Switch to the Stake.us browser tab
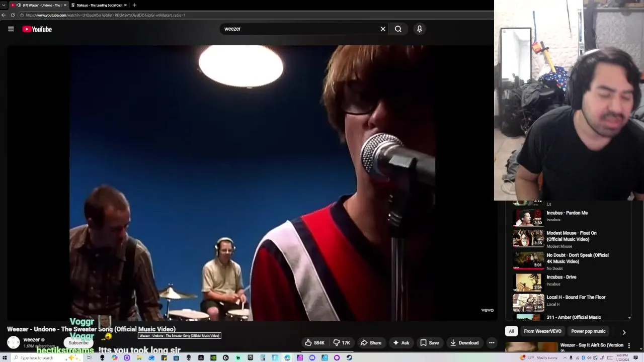This screenshot has width=644, height=362. click(99, 5)
